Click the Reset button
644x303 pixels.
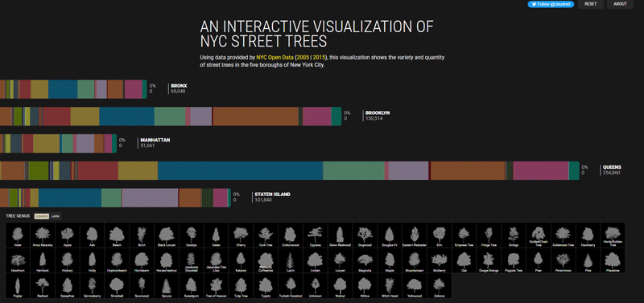pyautogui.click(x=591, y=4)
